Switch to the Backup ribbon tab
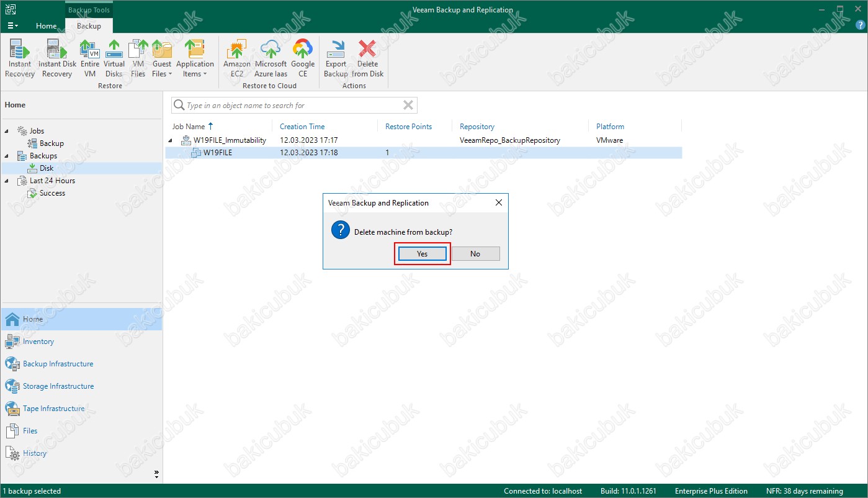This screenshot has height=498, width=868. click(x=89, y=26)
